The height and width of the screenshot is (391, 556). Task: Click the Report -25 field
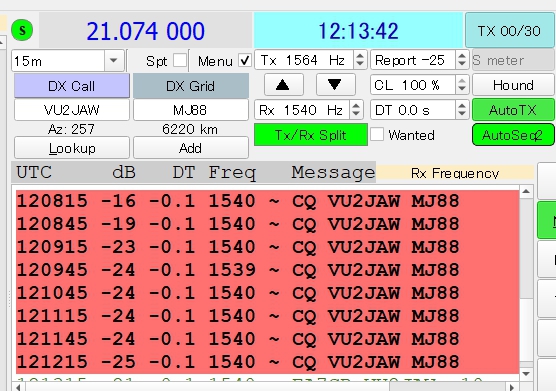pos(412,60)
